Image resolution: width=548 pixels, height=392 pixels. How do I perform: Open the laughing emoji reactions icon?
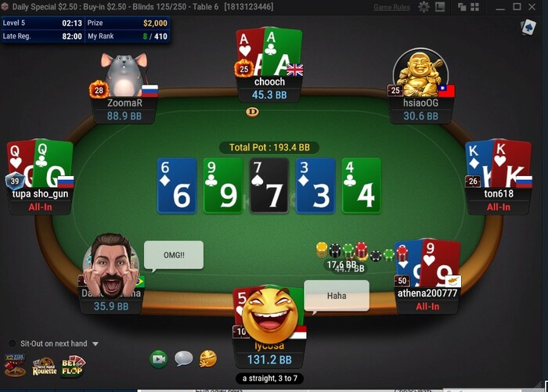(x=208, y=359)
